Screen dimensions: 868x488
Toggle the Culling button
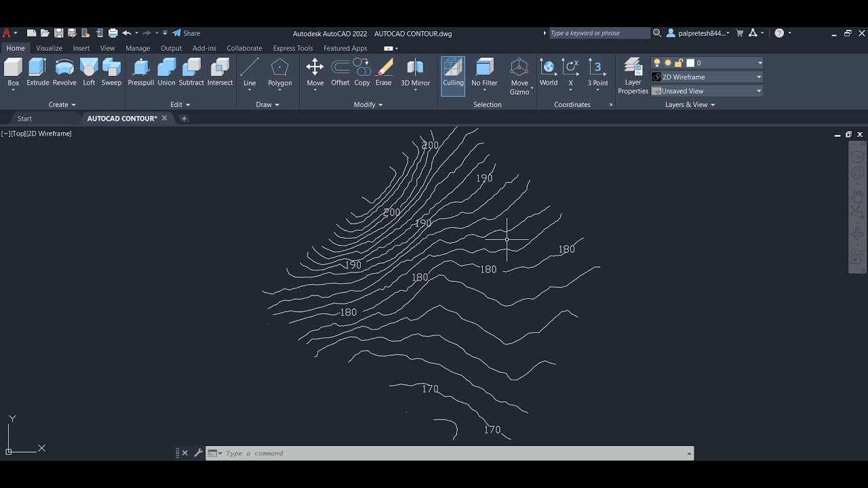[453, 75]
